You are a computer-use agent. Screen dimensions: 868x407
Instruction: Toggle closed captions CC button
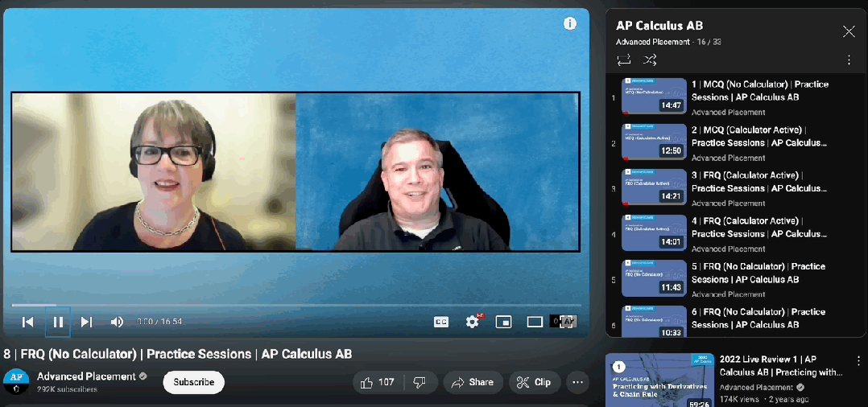(441, 322)
